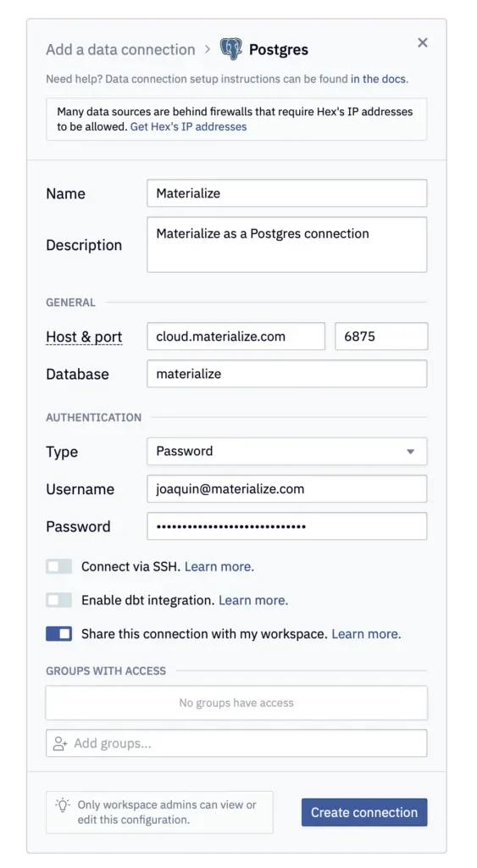477x868 pixels.
Task: Click the Type dropdown arrow
Action: click(x=411, y=452)
